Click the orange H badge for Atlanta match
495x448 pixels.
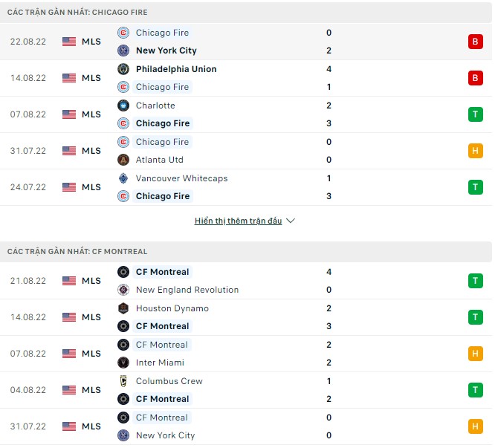pyautogui.click(x=475, y=151)
